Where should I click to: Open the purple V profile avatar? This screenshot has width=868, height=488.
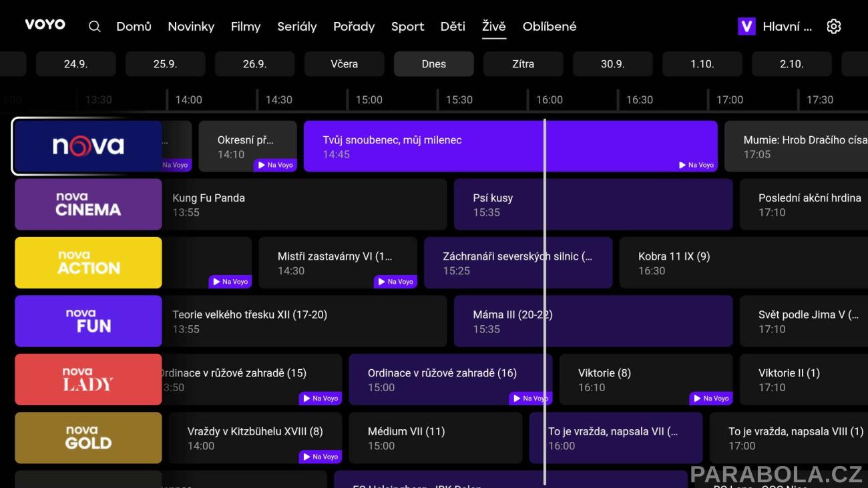(x=746, y=27)
